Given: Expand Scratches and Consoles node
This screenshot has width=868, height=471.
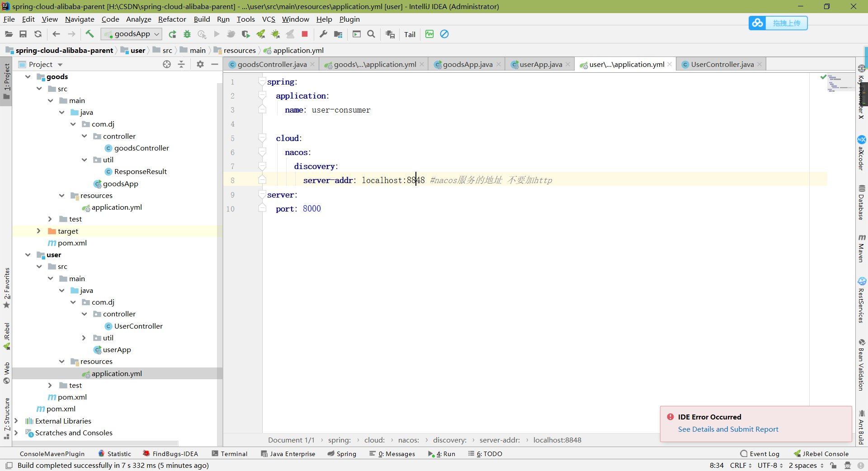Looking at the screenshot, I should coord(16,433).
